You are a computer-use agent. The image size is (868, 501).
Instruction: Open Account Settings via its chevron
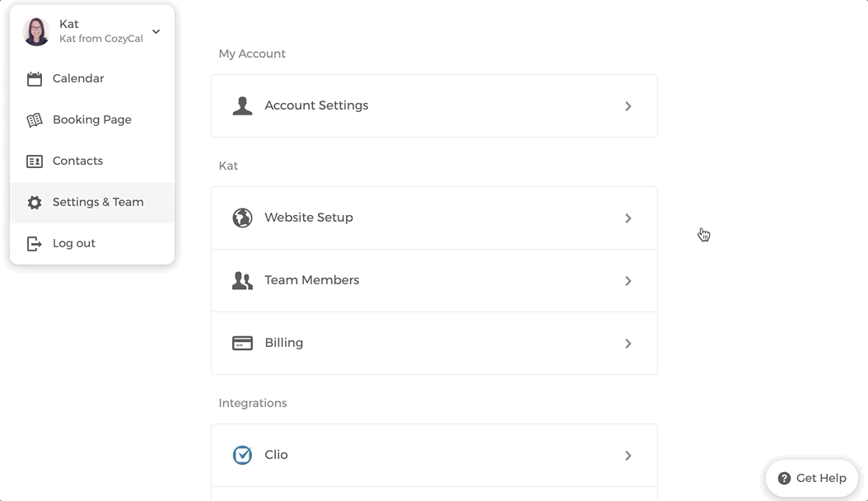point(628,106)
